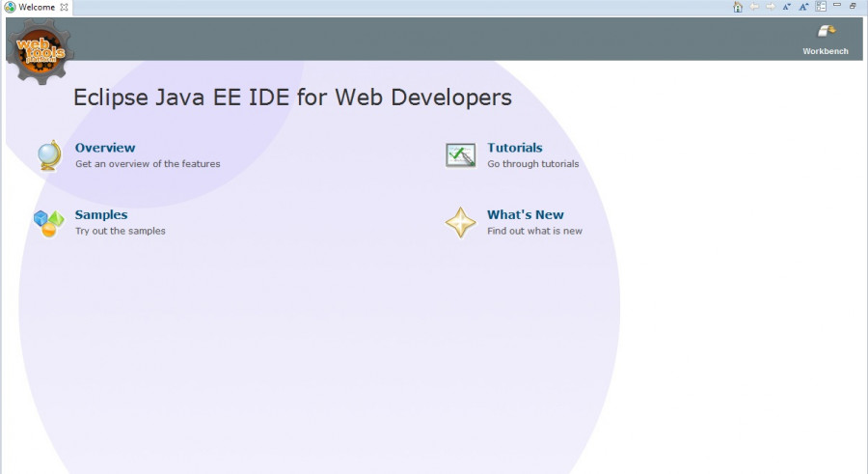Open the Overview link
The width and height of the screenshot is (868, 474).
point(105,148)
